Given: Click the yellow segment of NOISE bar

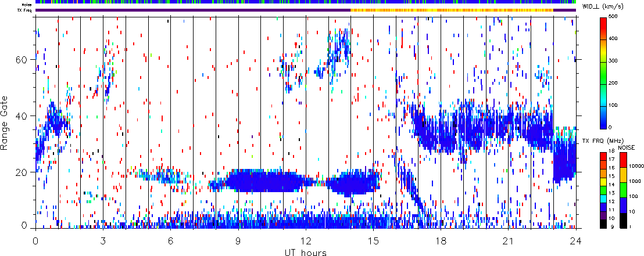Looking at the screenshot, I should pyautogui.click(x=622, y=174).
